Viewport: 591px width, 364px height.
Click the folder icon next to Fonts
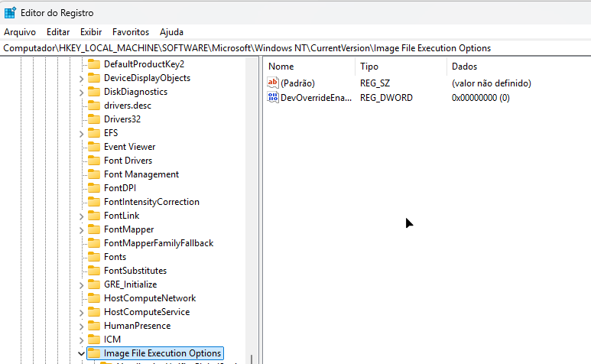94,257
